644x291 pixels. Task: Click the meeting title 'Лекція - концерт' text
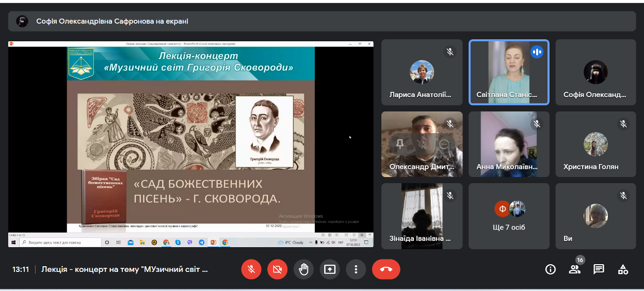pyautogui.click(x=124, y=269)
